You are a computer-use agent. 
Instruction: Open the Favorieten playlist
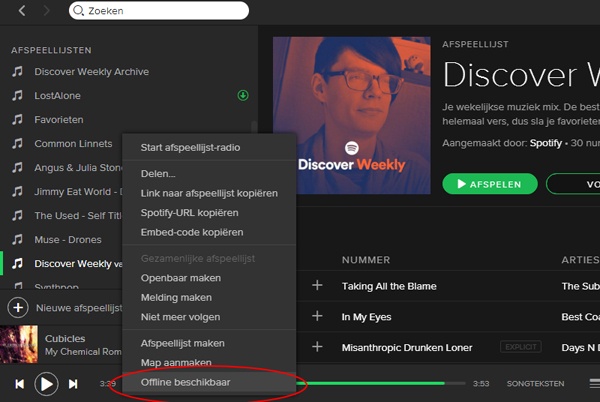pyautogui.click(x=59, y=120)
